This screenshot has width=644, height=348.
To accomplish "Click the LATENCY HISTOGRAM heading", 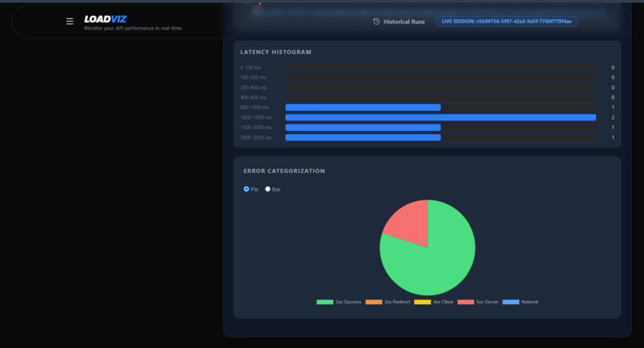I will pyautogui.click(x=276, y=52).
